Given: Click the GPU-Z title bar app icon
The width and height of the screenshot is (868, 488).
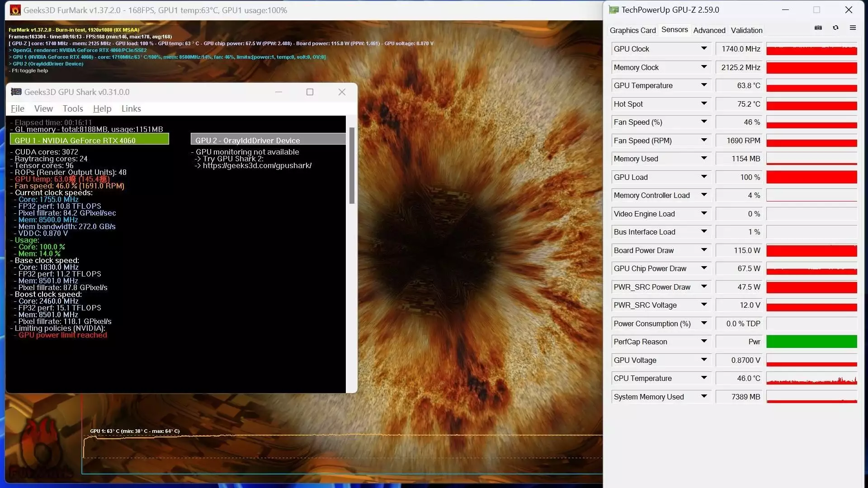Looking at the screenshot, I should pyautogui.click(x=613, y=9).
